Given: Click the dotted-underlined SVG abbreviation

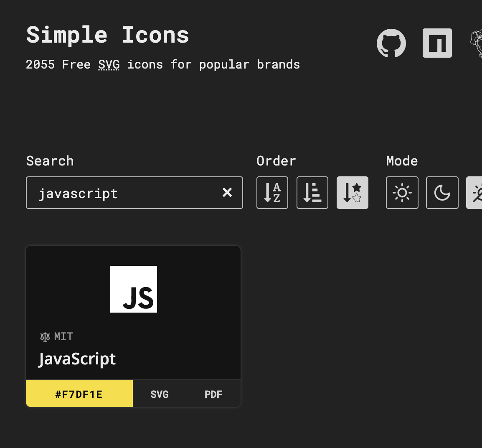Looking at the screenshot, I should point(109,65).
